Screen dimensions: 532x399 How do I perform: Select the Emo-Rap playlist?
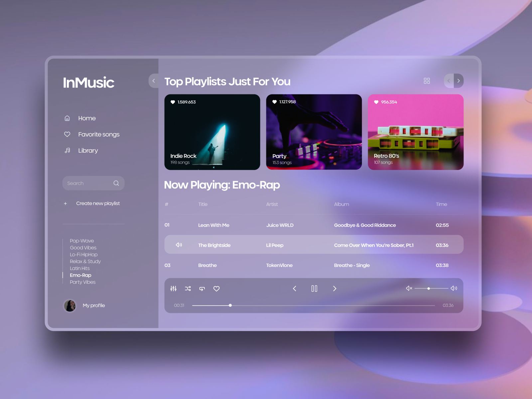point(80,275)
